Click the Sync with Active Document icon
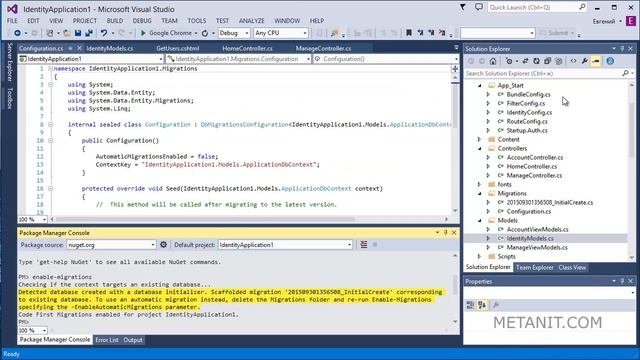640x360 pixels. coord(525,61)
